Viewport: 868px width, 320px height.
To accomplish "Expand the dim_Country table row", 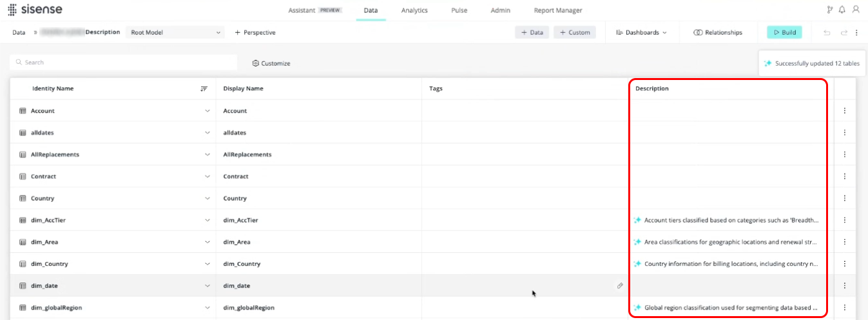I will (x=207, y=265).
